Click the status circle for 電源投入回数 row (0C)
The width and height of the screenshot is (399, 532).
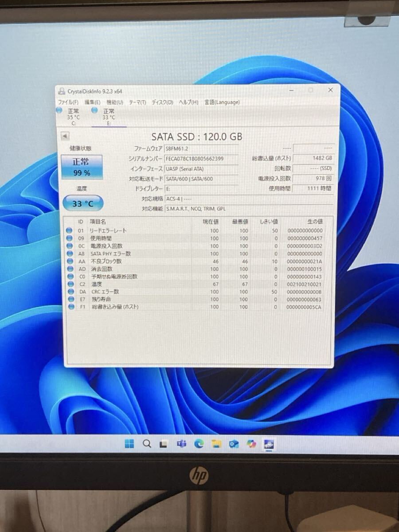click(x=69, y=246)
